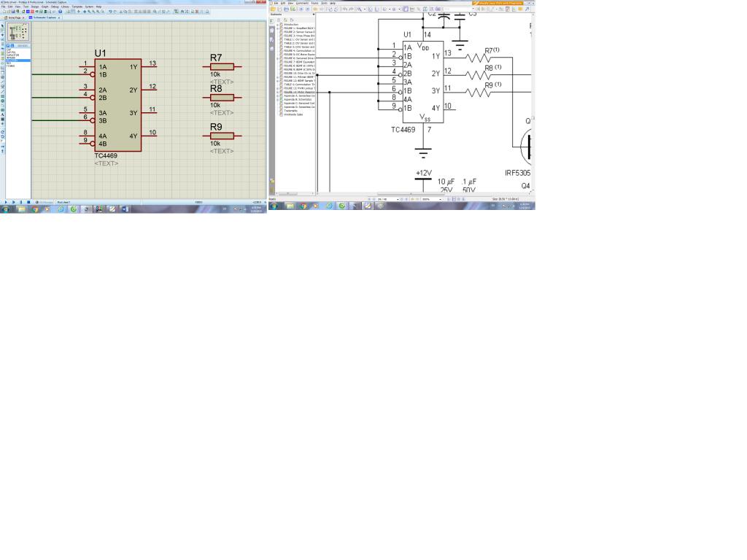
Task: Stop the simulation with the stop button
Action: pos(28,202)
